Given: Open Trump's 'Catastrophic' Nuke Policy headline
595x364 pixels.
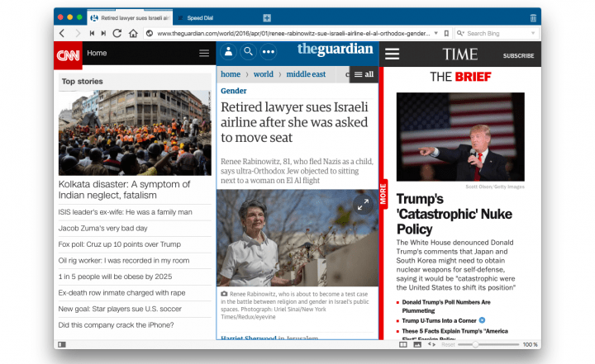Looking at the screenshot, I should point(455,215).
